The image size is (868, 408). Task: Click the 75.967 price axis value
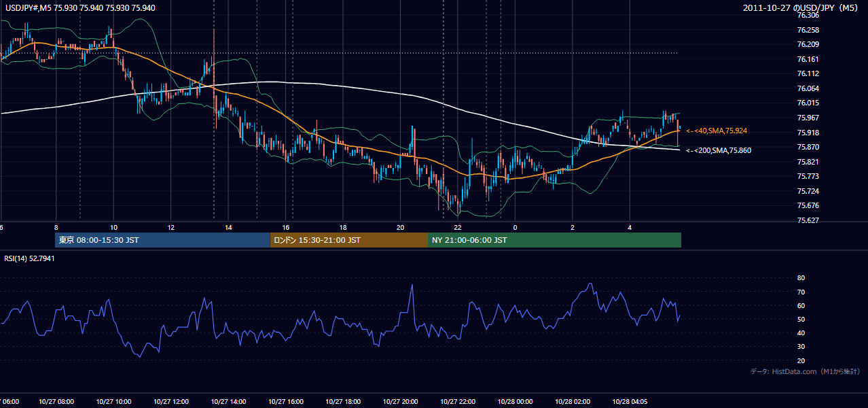[808, 118]
